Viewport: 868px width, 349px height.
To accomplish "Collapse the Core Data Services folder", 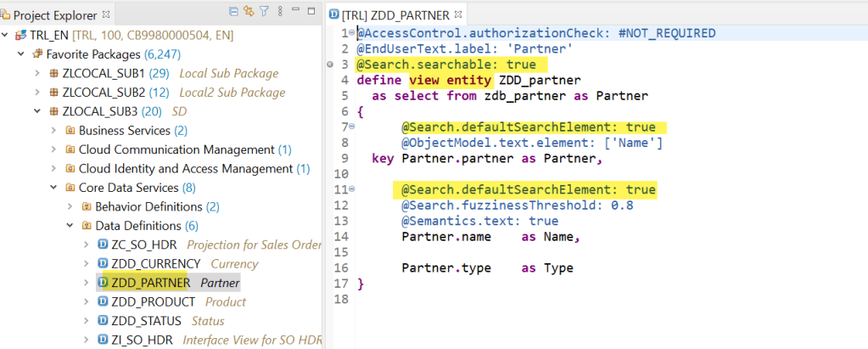I will point(53,188).
